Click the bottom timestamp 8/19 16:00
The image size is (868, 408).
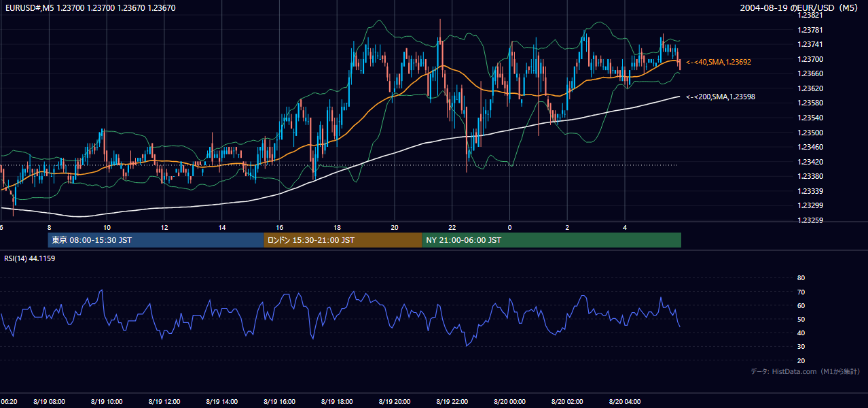tap(280, 402)
